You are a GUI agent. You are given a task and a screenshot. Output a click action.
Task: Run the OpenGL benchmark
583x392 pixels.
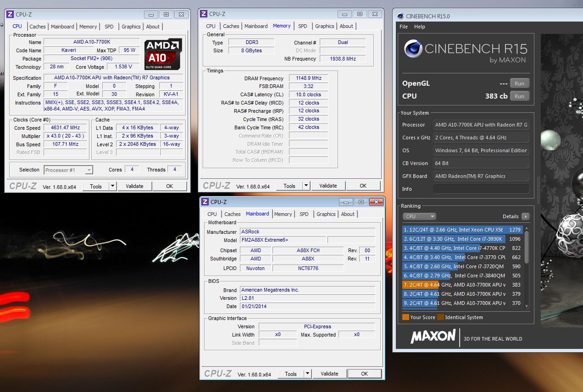[519, 83]
